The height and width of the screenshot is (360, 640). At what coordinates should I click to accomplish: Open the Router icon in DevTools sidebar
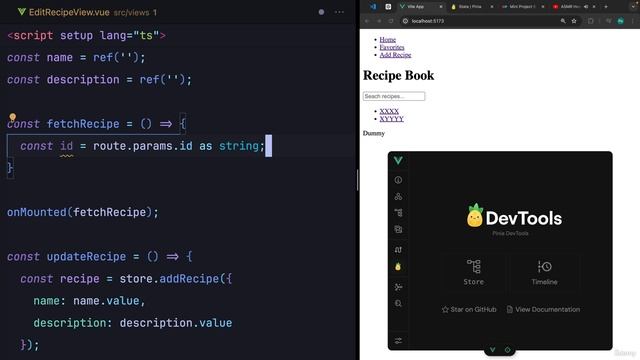(398, 250)
